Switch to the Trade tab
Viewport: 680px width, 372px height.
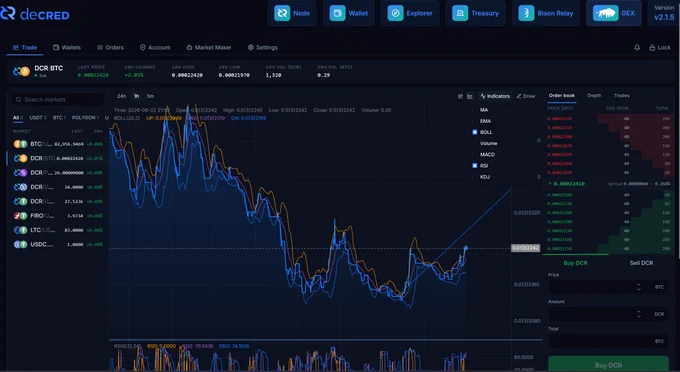pyautogui.click(x=25, y=47)
